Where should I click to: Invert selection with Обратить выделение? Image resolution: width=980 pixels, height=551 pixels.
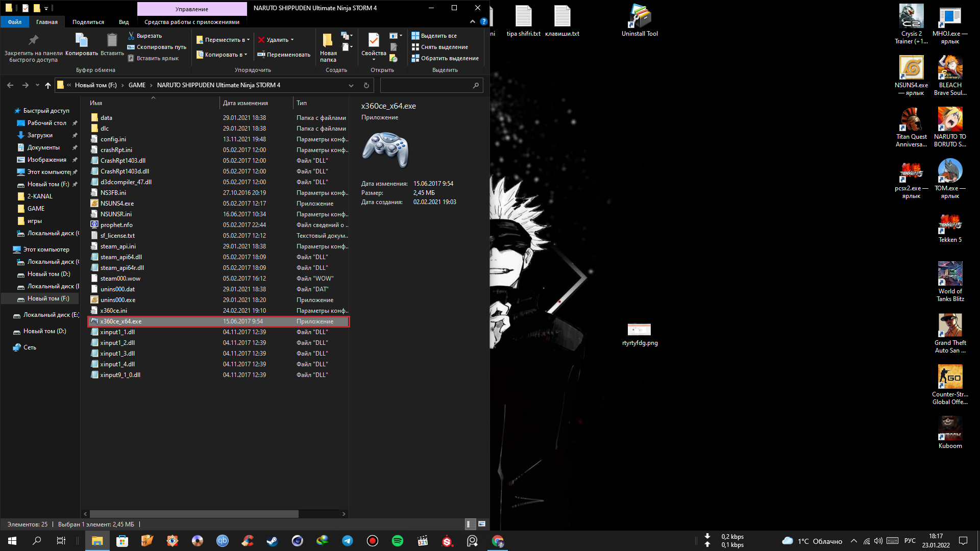[x=446, y=58]
